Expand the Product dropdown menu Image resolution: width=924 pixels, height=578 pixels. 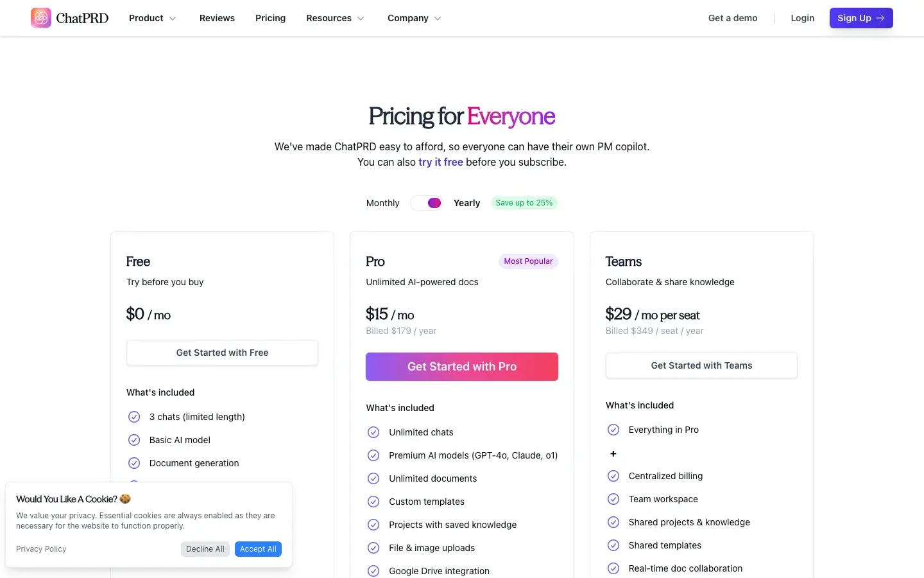pyautogui.click(x=153, y=18)
